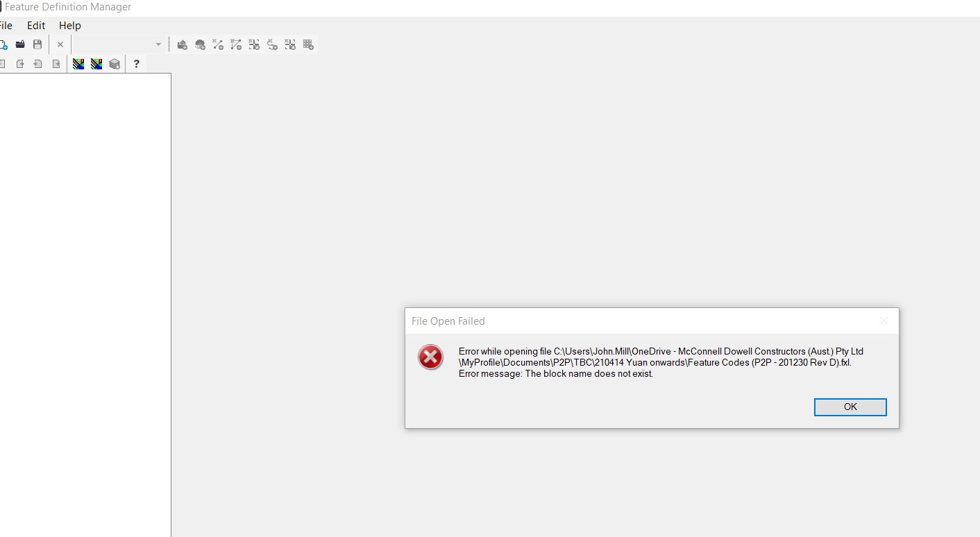Add a new attribute table feature
The height and width of the screenshot is (537, 980).
click(x=308, y=44)
